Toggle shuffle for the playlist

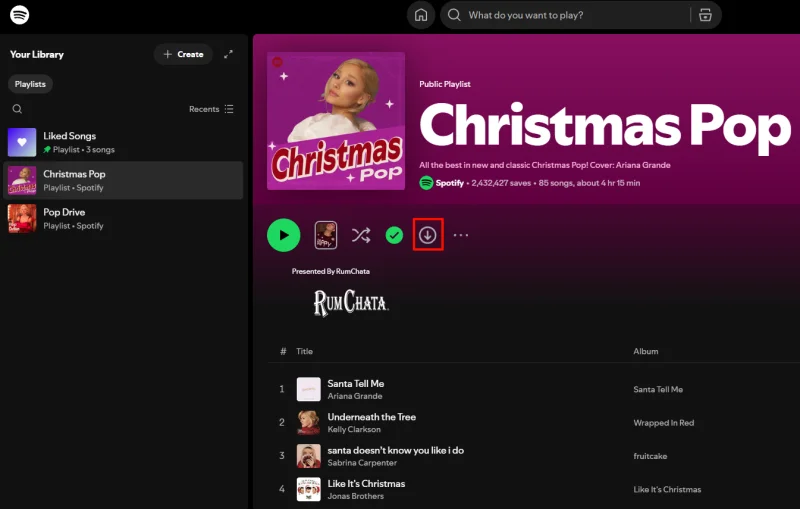tap(361, 235)
